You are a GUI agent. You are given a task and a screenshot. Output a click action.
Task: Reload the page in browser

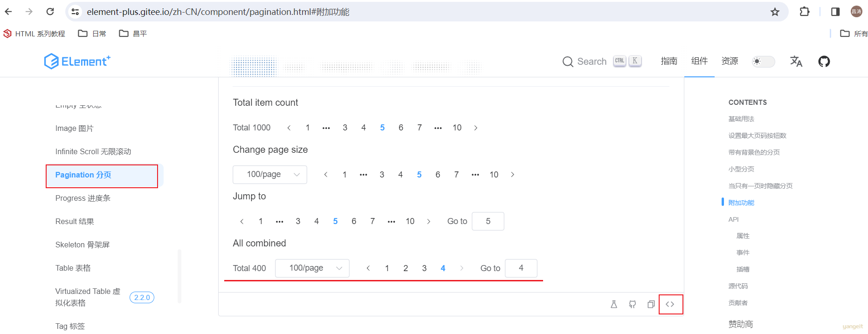pos(50,12)
